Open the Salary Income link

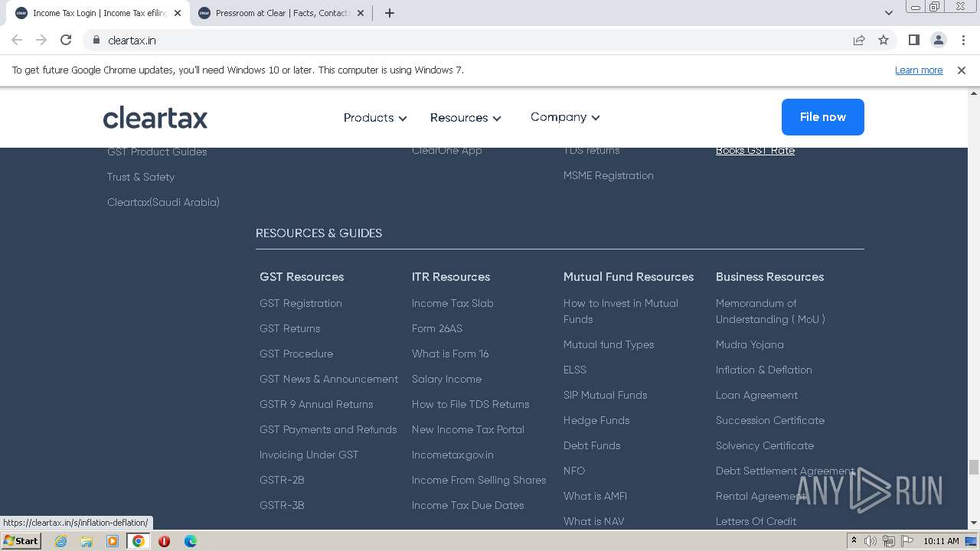pos(446,379)
